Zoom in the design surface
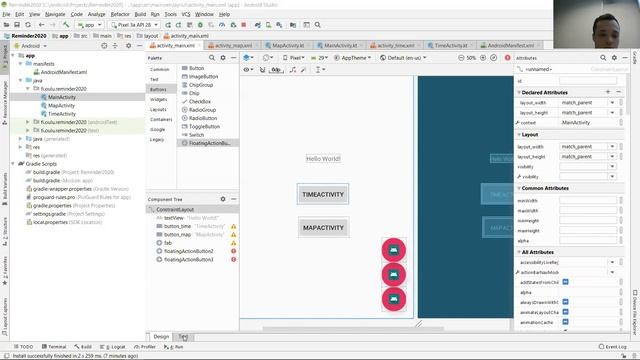640x360 pixels. (483, 58)
